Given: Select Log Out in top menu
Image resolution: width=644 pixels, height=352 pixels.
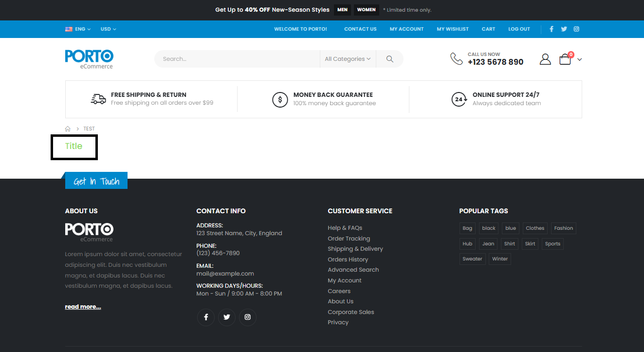Looking at the screenshot, I should tap(519, 29).
